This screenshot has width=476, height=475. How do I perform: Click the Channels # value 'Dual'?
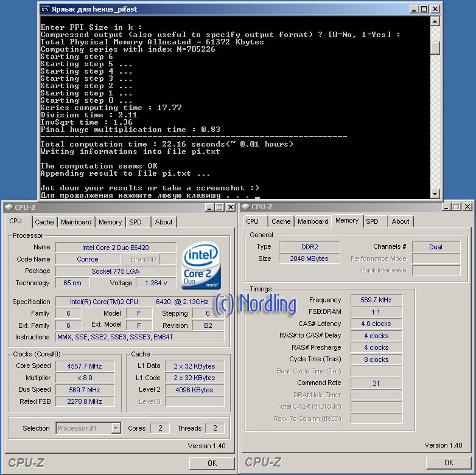click(x=436, y=247)
